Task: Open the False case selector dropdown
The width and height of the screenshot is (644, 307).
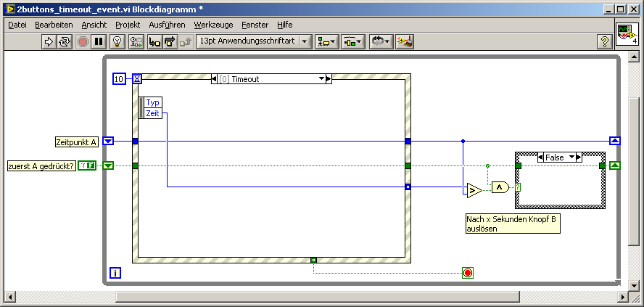Action: click(x=560, y=157)
